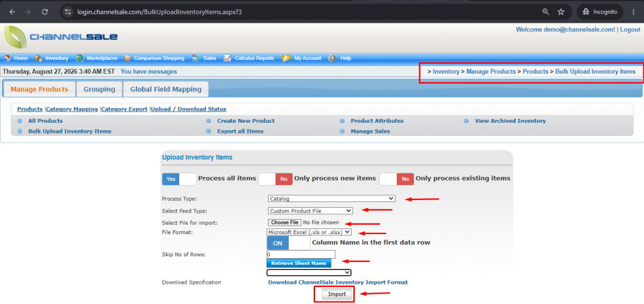
Task: Click the My Account icon
Action: click(286, 59)
